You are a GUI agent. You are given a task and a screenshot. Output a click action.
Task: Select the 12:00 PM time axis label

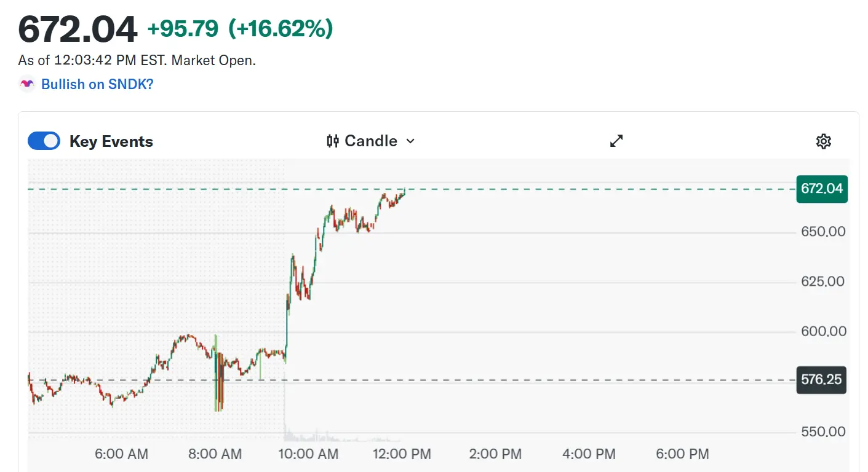pyautogui.click(x=402, y=454)
